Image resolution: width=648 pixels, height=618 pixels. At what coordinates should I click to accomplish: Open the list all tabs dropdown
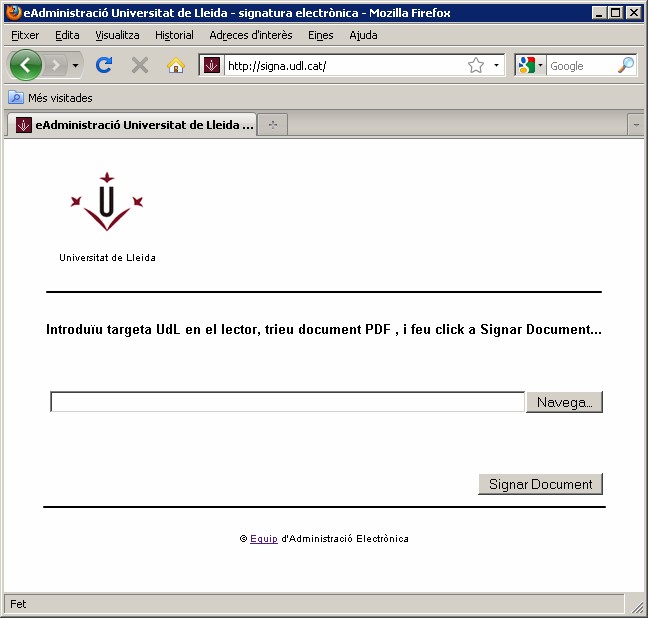pos(636,124)
